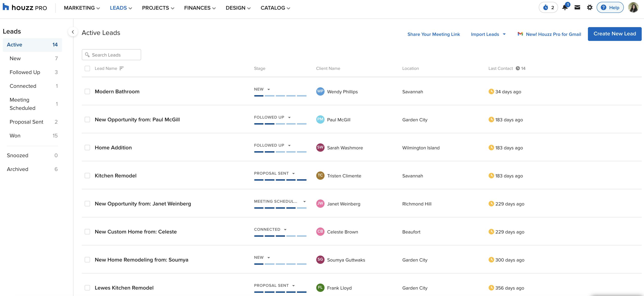
Task: Click the Share Your Meeting Link link
Action: point(434,34)
